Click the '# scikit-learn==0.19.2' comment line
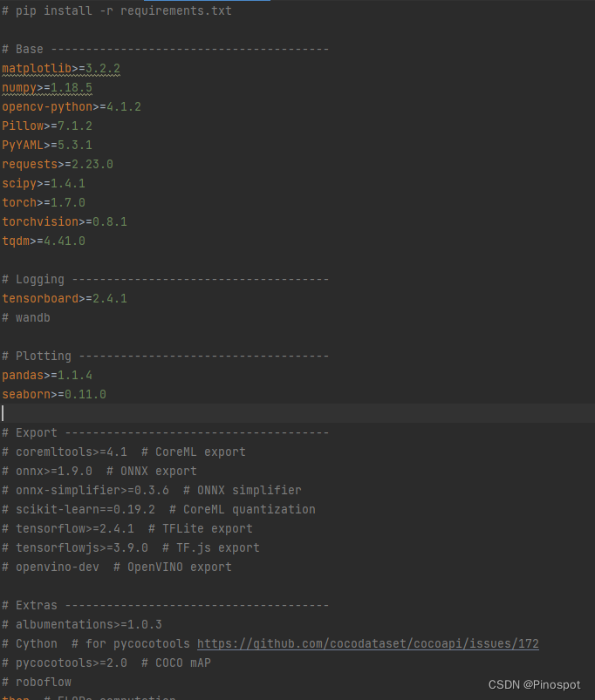This screenshot has height=700, width=595. point(159,510)
